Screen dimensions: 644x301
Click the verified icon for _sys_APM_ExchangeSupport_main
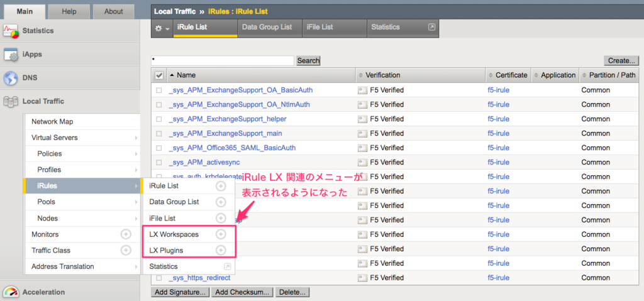[x=363, y=133]
